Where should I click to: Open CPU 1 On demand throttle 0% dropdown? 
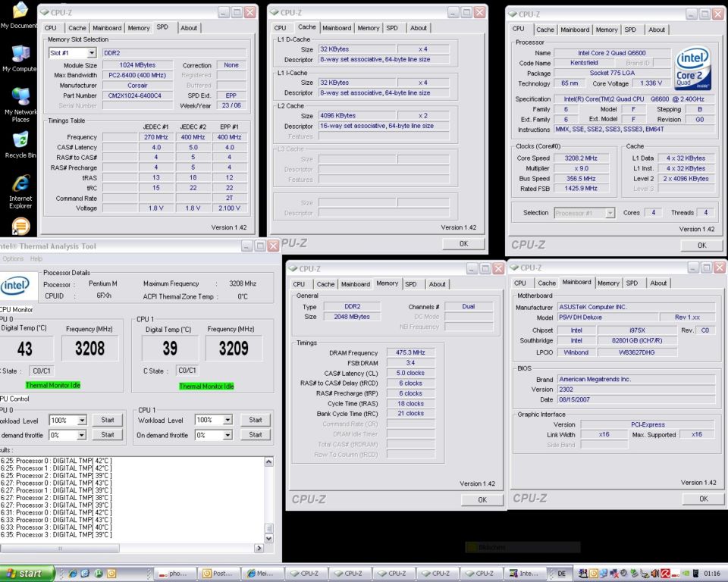pos(227,435)
